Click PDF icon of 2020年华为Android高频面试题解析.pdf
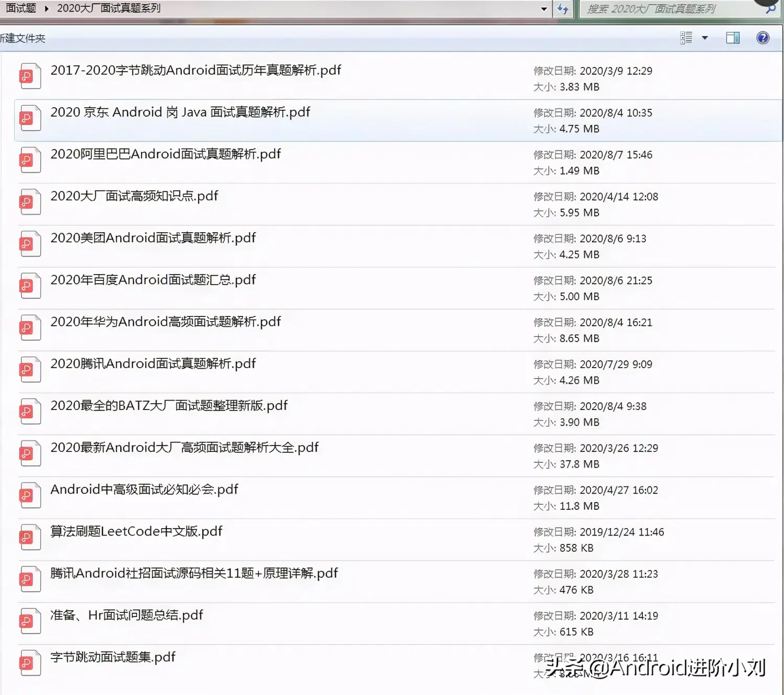The width and height of the screenshot is (784, 695). click(30, 327)
